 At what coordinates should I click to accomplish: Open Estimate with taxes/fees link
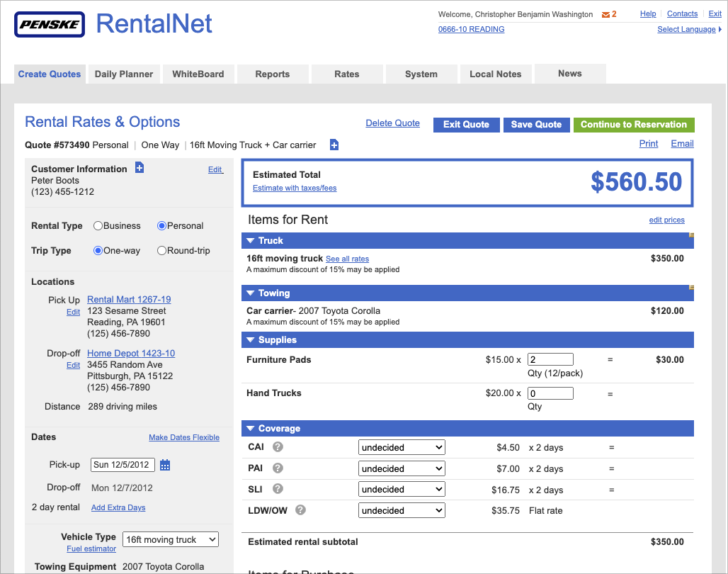coord(295,188)
